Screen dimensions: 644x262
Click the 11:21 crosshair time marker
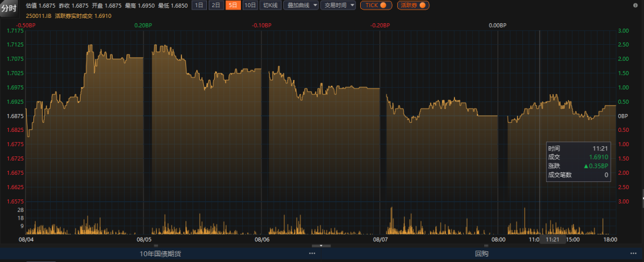tap(552, 239)
